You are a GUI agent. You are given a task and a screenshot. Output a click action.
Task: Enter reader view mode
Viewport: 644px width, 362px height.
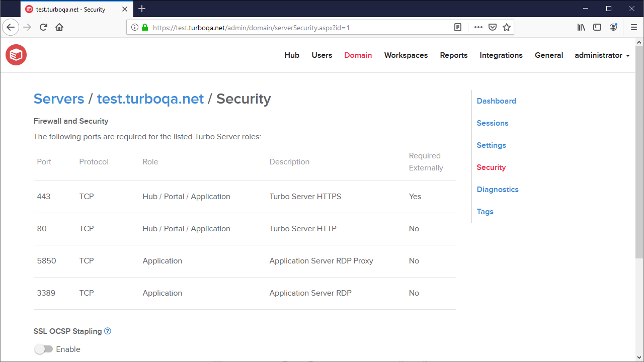(x=457, y=27)
